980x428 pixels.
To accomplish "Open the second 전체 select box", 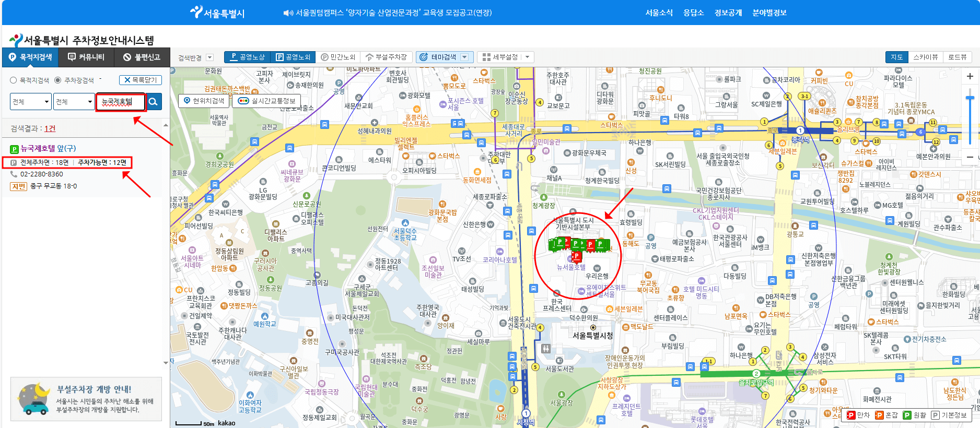I will click(x=74, y=102).
